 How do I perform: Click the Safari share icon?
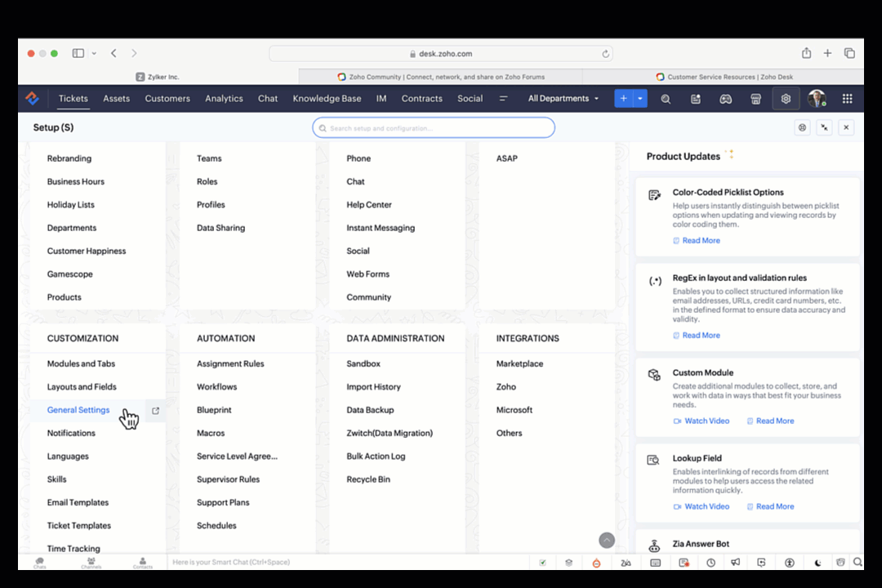click(807, 53)
